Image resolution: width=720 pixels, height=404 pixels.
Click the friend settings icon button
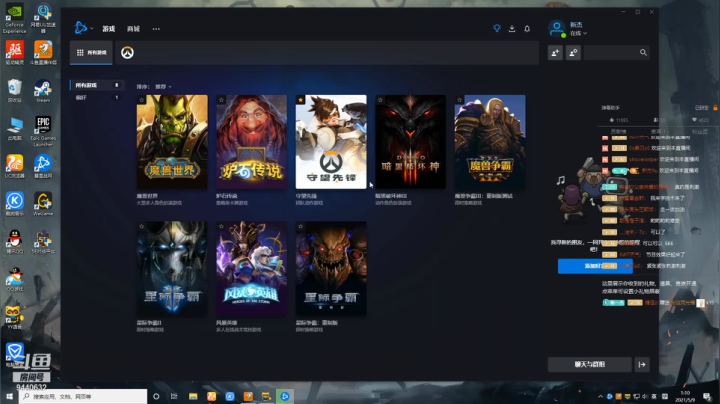573,53
